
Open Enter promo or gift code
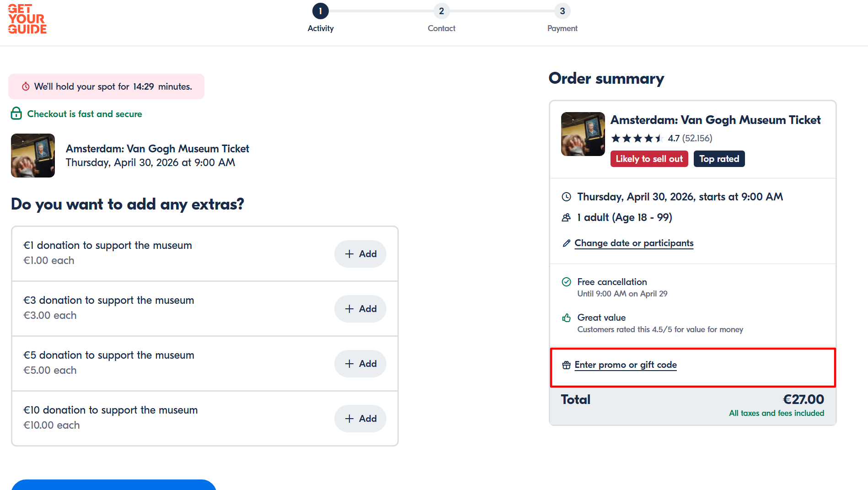(626, 365)
